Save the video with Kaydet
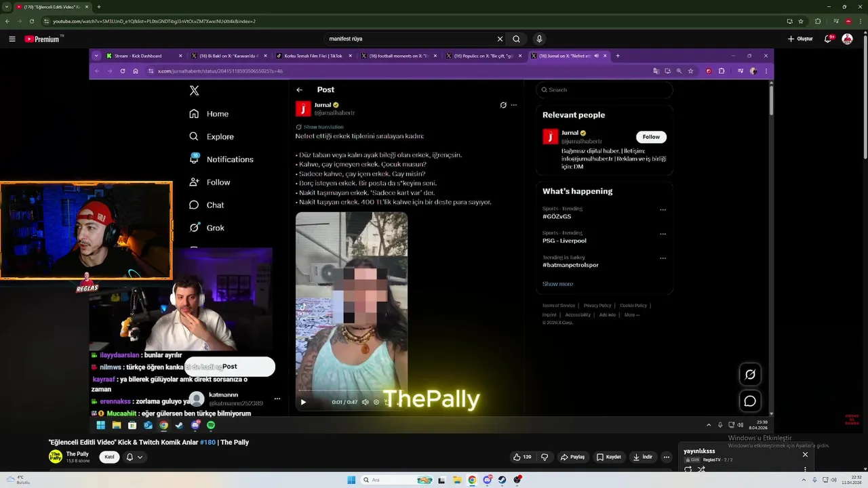The image size is (868, 488). (x=608, y=457)
